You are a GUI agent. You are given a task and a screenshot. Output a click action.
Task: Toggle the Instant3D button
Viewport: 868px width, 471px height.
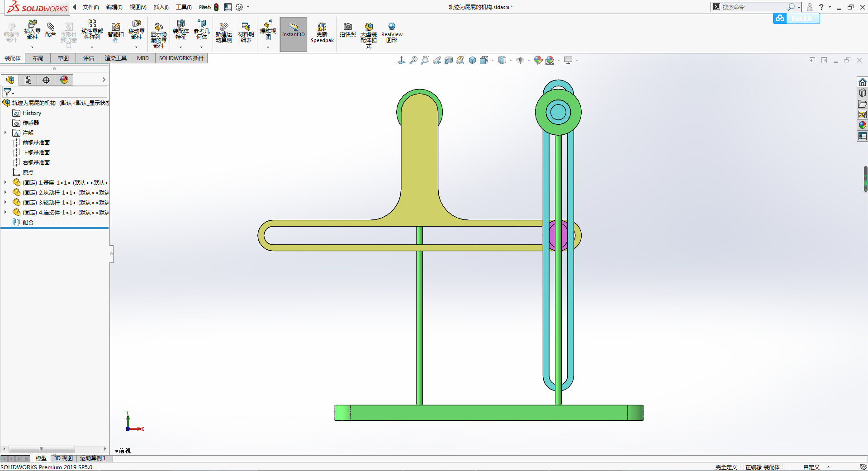(294, 34)
